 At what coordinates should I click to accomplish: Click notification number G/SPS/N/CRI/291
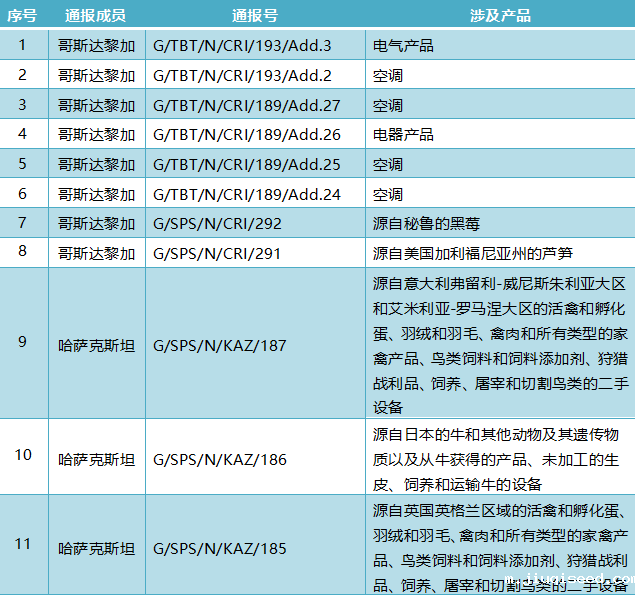216,253
